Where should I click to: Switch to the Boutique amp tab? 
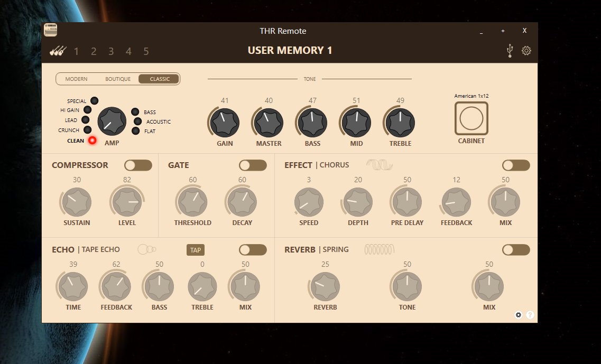(x=118, y=79)
